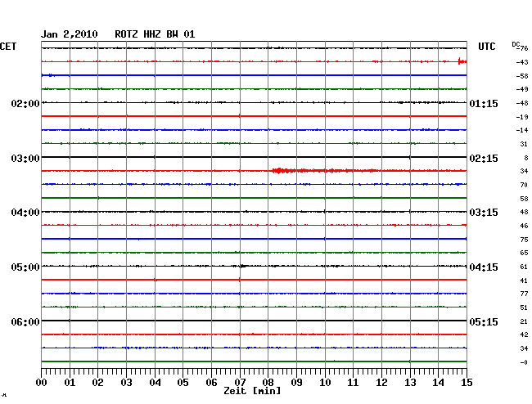
Task: Click the red spike near minute 15
Action: click(461, 61)
